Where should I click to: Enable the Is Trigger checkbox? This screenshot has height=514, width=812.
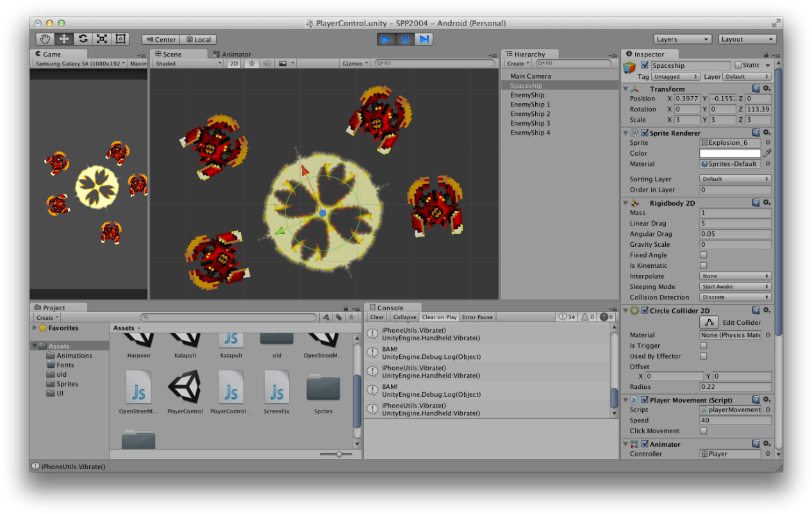[x=703, y=345]
